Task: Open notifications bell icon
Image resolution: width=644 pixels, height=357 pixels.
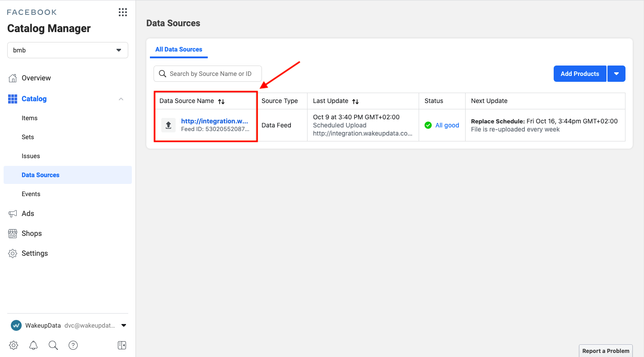Action: tap(33, 345)
